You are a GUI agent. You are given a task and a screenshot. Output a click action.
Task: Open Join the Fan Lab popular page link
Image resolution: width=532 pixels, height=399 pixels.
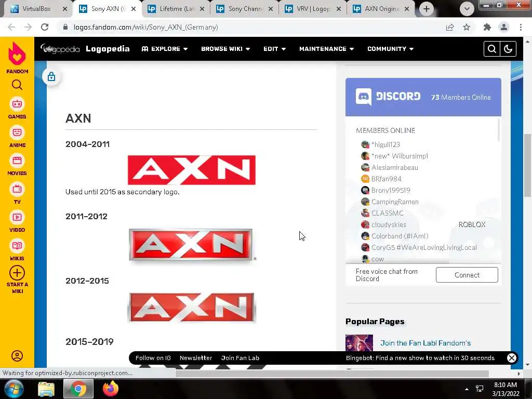tap(425, 343)
